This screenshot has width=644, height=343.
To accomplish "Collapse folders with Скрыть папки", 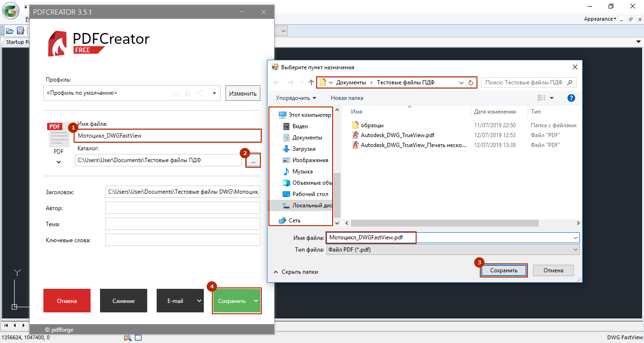I will (296, 272).
